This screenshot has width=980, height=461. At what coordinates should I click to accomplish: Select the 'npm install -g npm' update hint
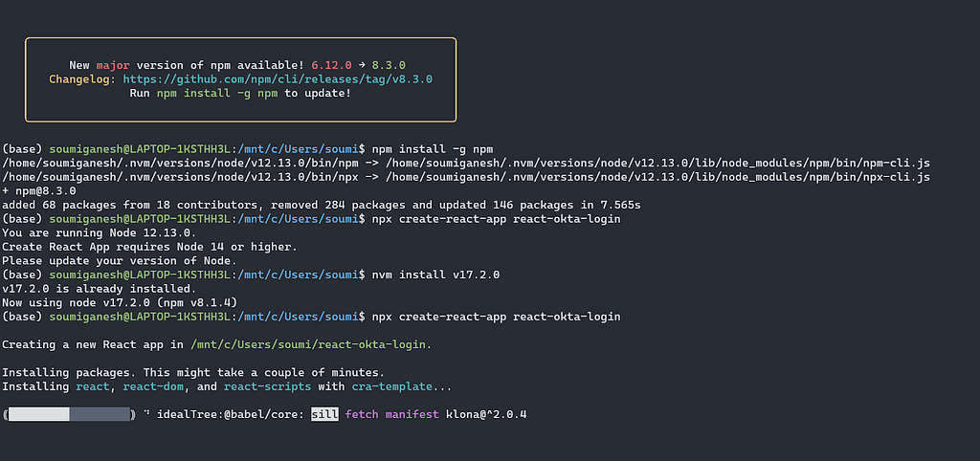coord(218,93)
